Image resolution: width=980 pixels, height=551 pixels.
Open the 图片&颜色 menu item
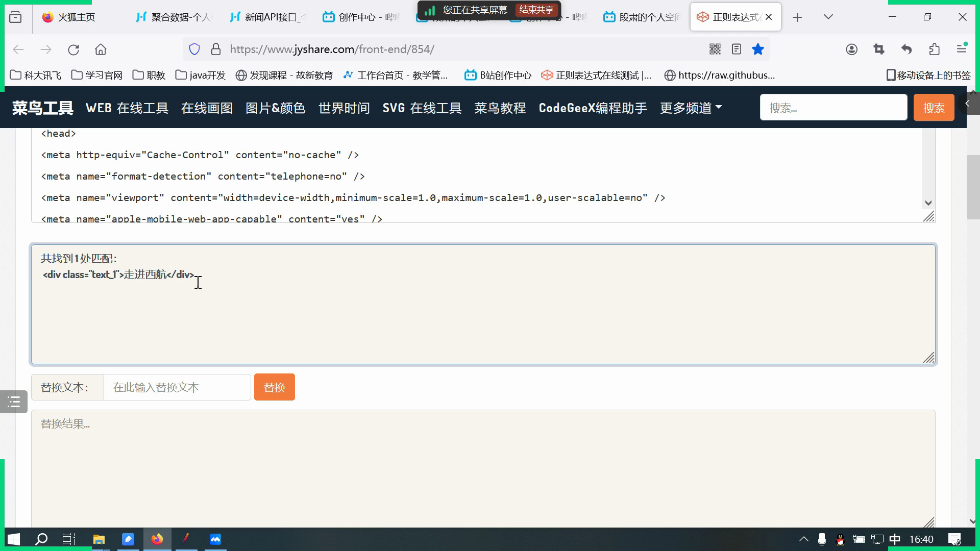click(276, 108)
